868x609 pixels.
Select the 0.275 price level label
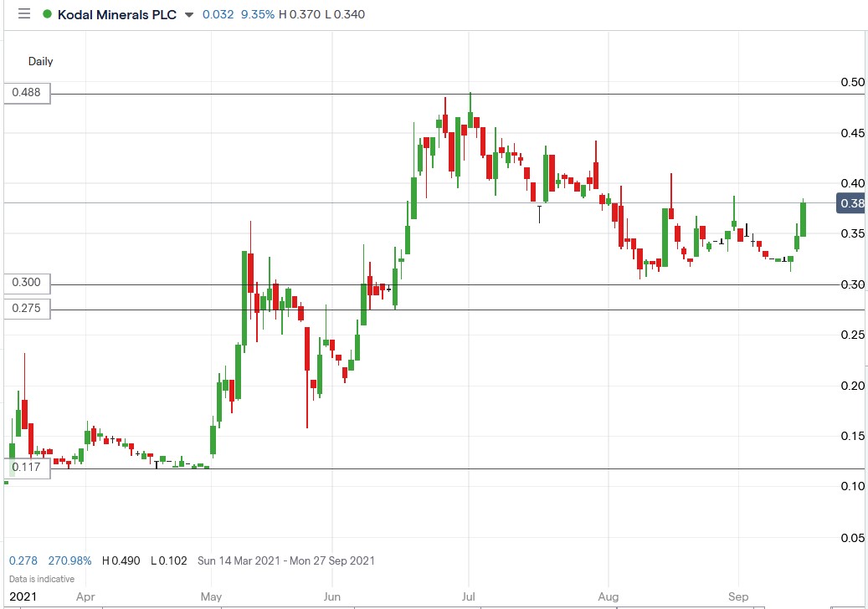(x=27, y=308)
